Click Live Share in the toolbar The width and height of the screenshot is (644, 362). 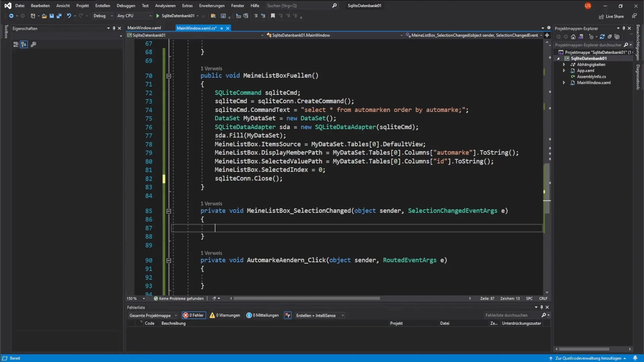pos(611,16)
